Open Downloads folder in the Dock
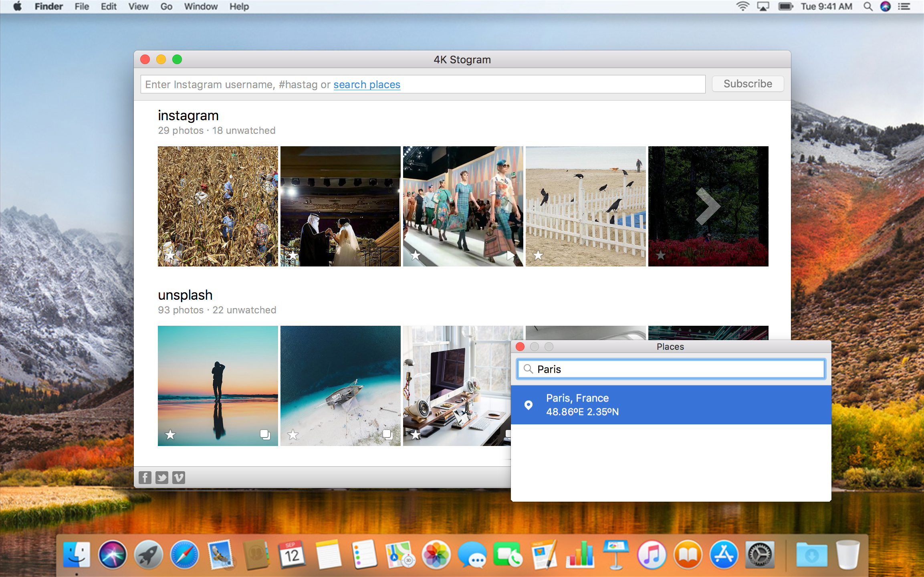 point(811,555)
